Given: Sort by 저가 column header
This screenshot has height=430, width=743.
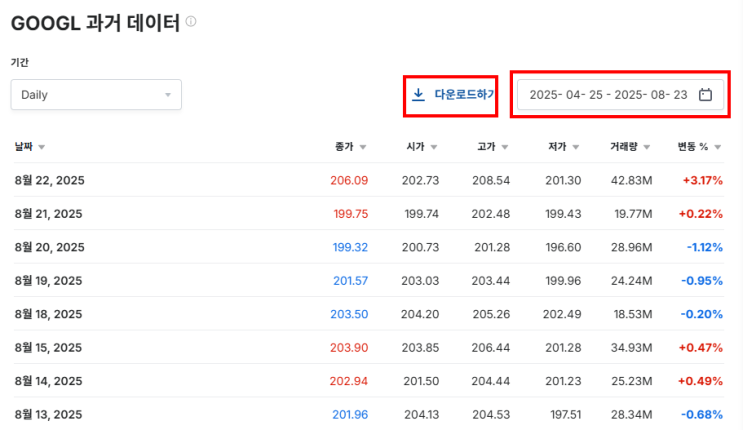Looking at the screenshot, I should pos(564,147).
